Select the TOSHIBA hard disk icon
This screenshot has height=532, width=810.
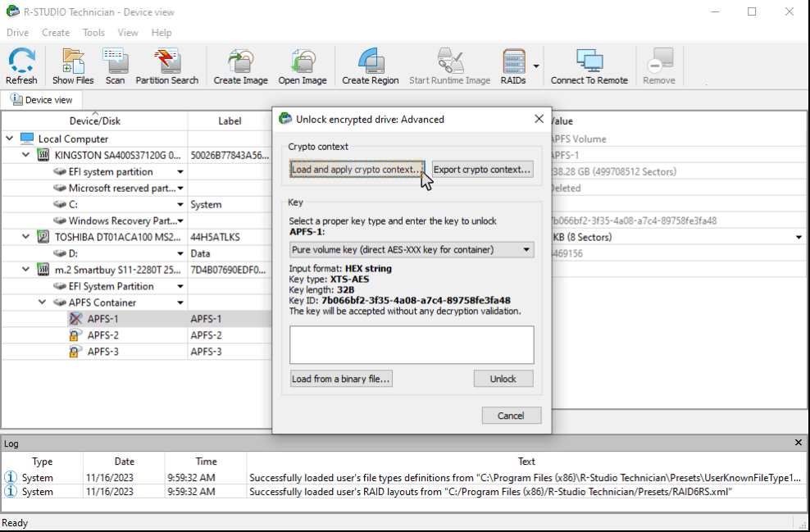pos(43,237)
